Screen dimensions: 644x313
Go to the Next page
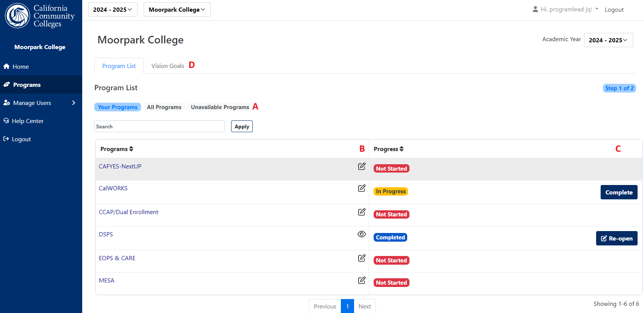point(365,306)
